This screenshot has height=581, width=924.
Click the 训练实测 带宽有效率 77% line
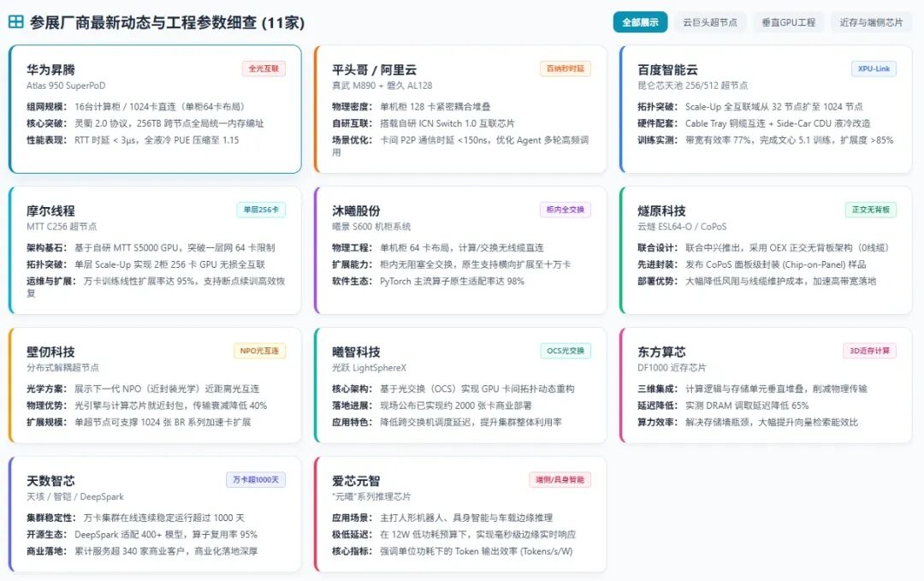[x=765, y=139]
